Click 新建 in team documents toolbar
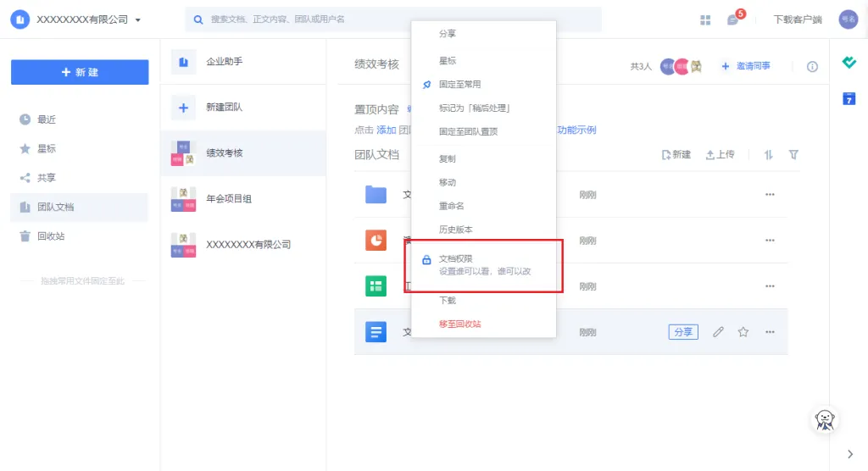The height and width of the screenshot is (471, 868). [x=676, y=155]
